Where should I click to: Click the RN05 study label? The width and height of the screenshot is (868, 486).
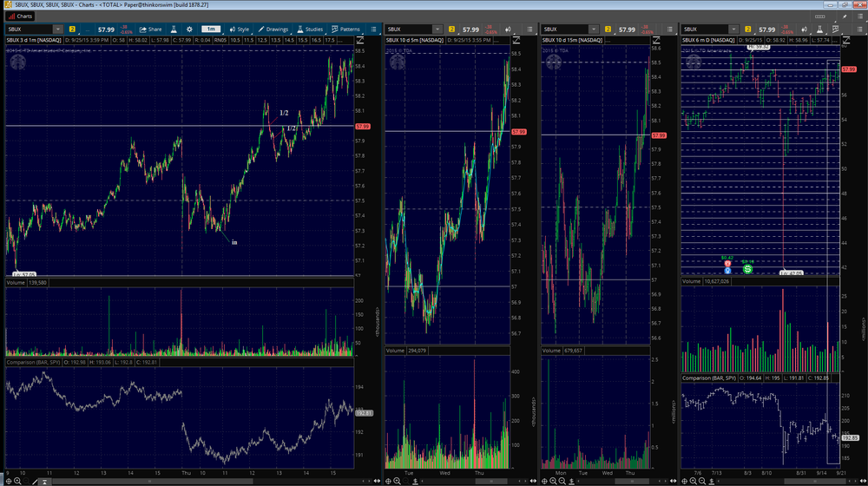click(220, 41)
